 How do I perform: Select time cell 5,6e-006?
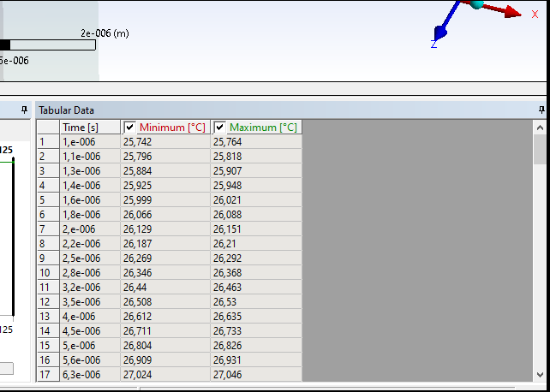(90, 360)
